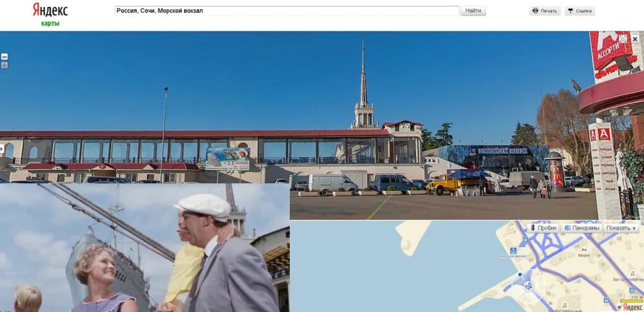Click the Мираж hotel icon on map

coord(585,250)
